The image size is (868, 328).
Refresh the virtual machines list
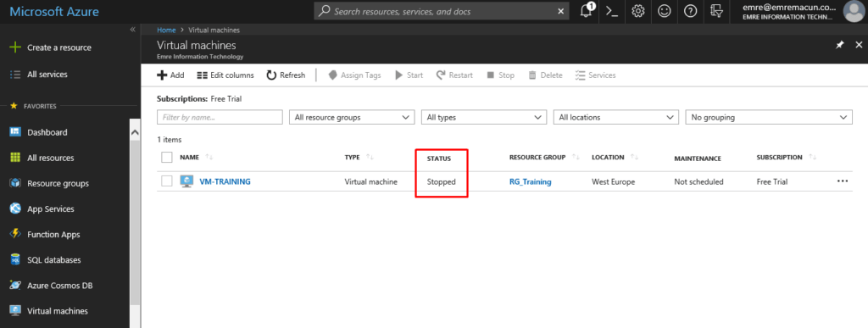click(286, 75)
